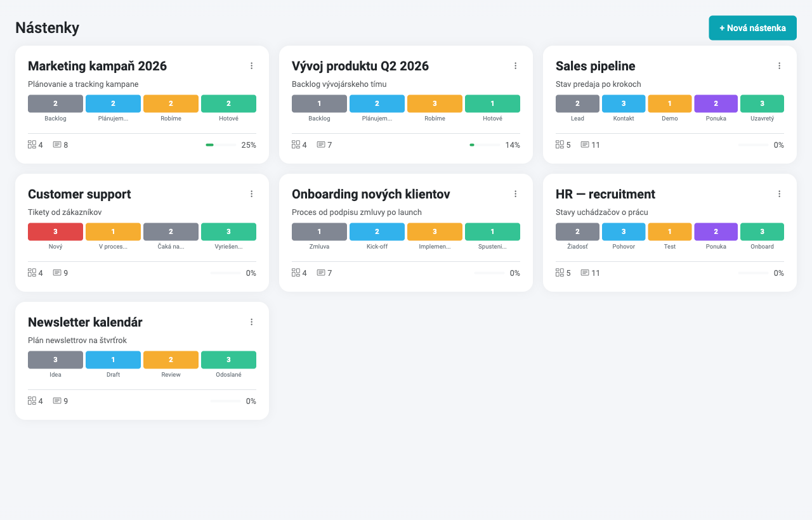Select the purple Ponuka column in HR — recruitment

[x=716, y=231]
